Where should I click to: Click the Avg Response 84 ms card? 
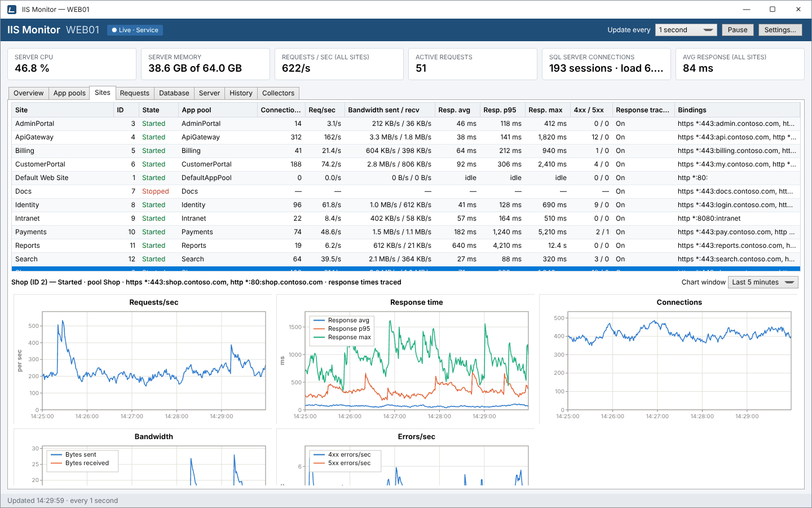tap(740, 64)
